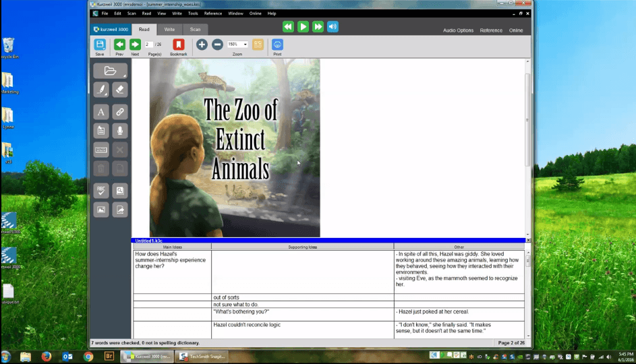This screenshot has height=364, width=636.
Task: Print the document using the Print icon
Action: [277, 44]
